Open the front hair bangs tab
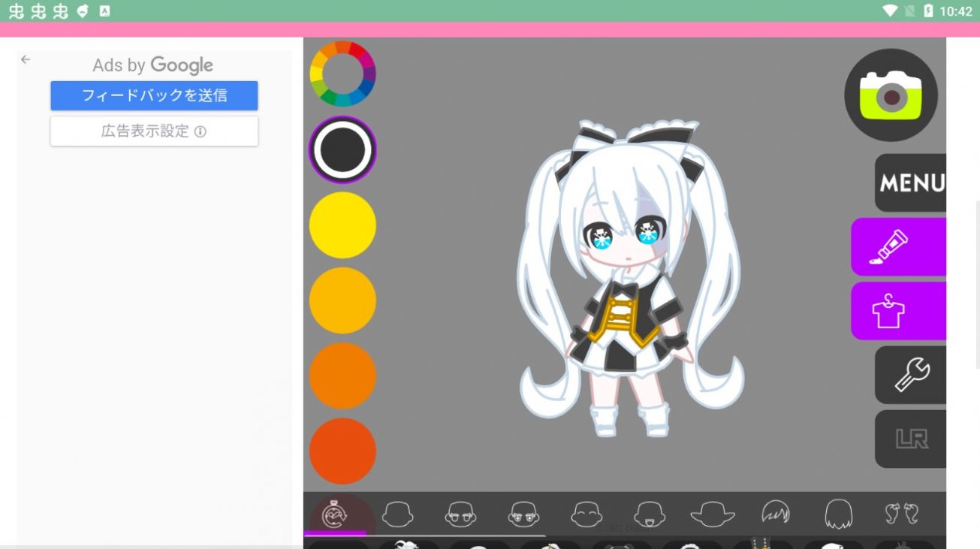 [x=776, y=514]
